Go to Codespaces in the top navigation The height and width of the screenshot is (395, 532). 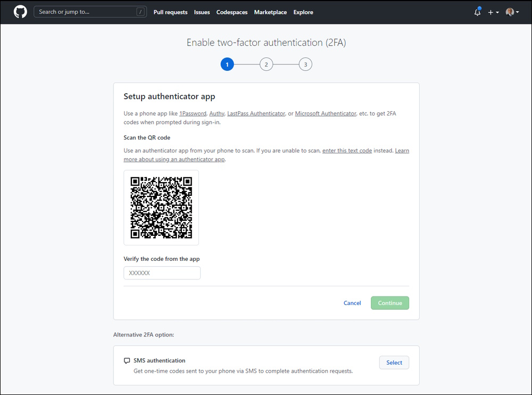tap(232, 12)
